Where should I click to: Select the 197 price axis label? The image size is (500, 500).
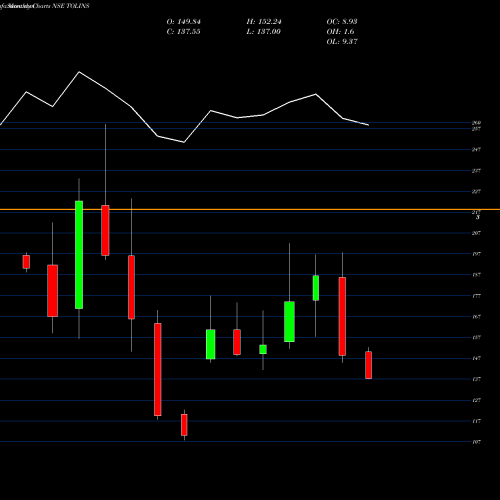[x=476, y=254]
